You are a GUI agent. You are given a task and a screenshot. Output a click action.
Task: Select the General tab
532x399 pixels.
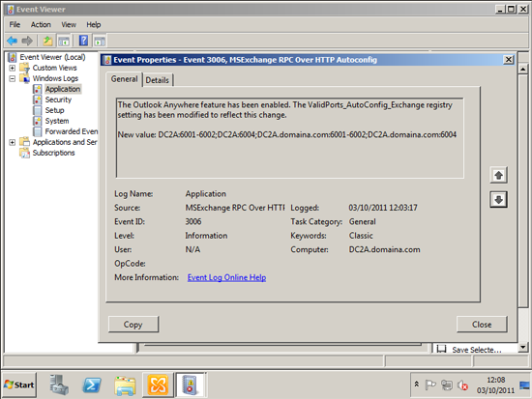pyautogui.click(x=124, y=79)
